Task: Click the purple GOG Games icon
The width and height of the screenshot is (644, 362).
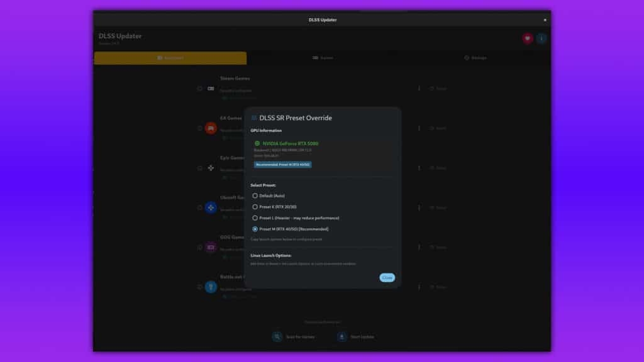Action: pyautogui.click(x=211, y=247)
